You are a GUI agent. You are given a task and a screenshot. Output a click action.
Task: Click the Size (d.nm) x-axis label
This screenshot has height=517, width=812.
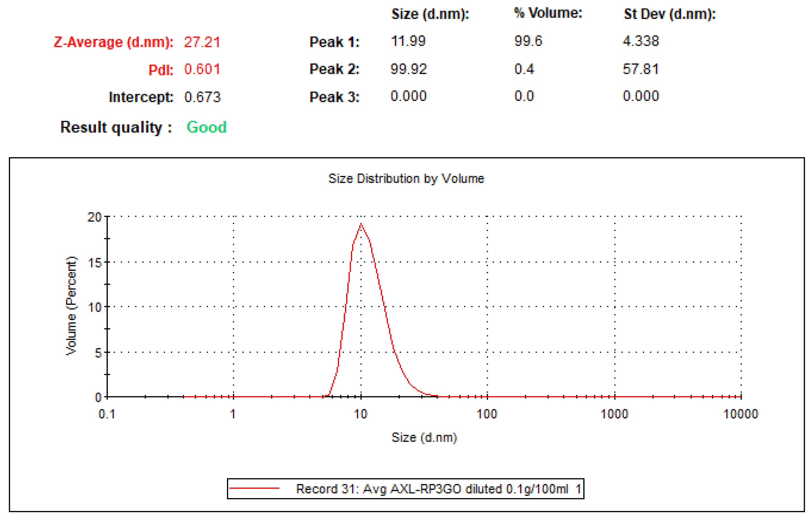[x=424, y=437]
